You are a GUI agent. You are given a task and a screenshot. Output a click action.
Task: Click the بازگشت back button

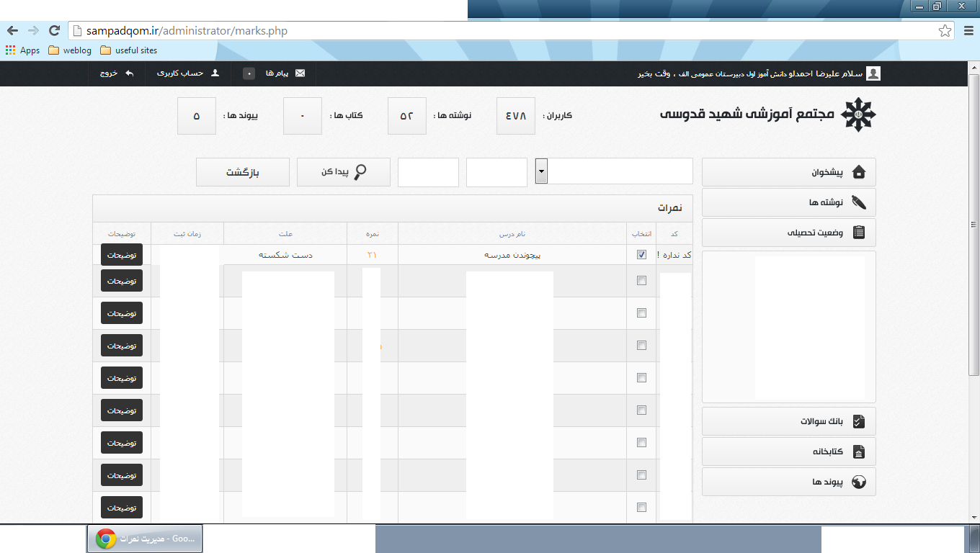pos(243,172)
